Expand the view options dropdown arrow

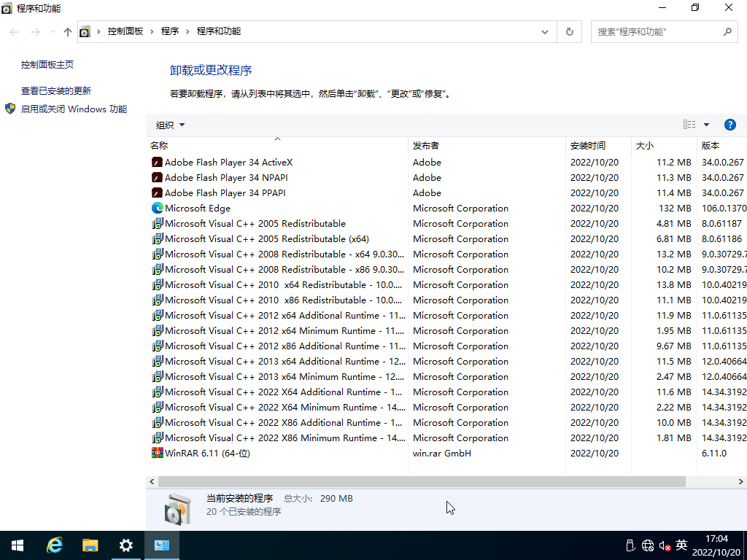pos(706,125)
